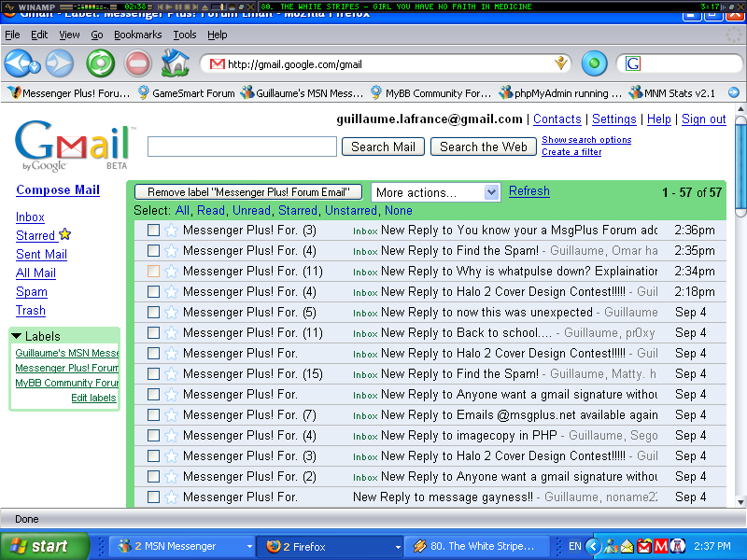Reload the page with the green Reload icon

pyautogui.click(x=100, y=63)
